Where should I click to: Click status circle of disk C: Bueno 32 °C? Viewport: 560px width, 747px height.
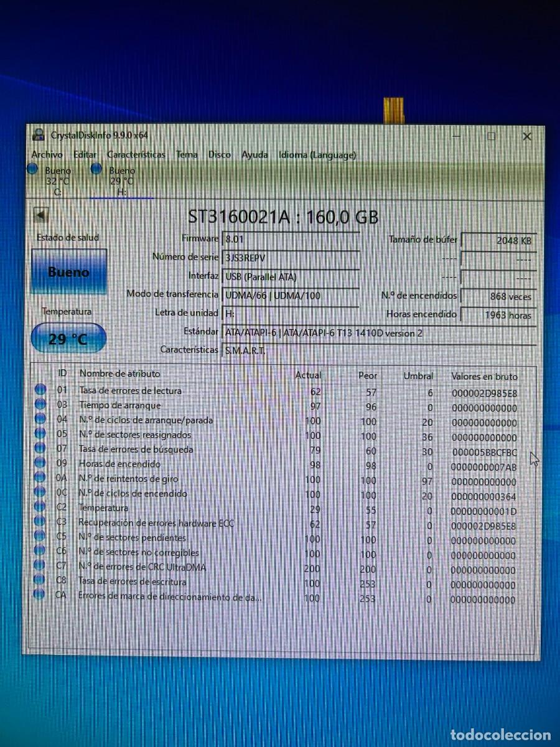click(33, 169)
